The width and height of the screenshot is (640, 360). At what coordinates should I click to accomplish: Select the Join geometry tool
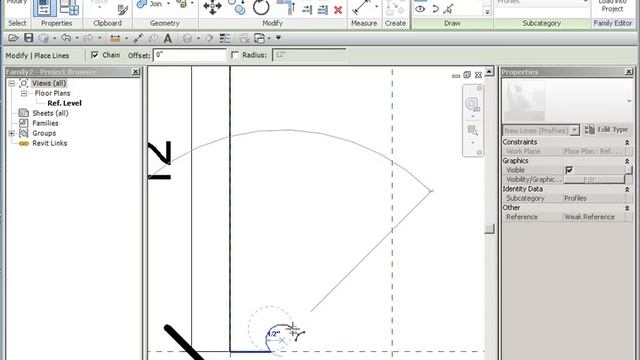[150, 4]
